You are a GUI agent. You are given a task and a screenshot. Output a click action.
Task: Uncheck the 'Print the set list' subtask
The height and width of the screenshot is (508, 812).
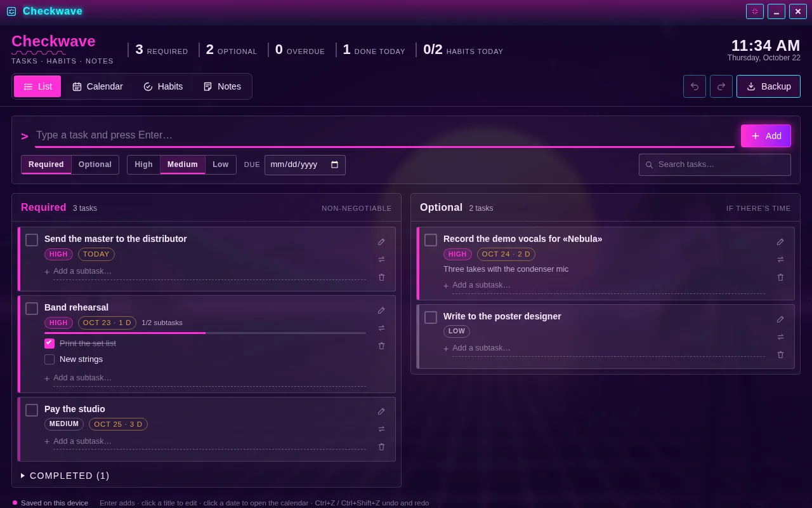pyautogui.click(x=49, y=344)
